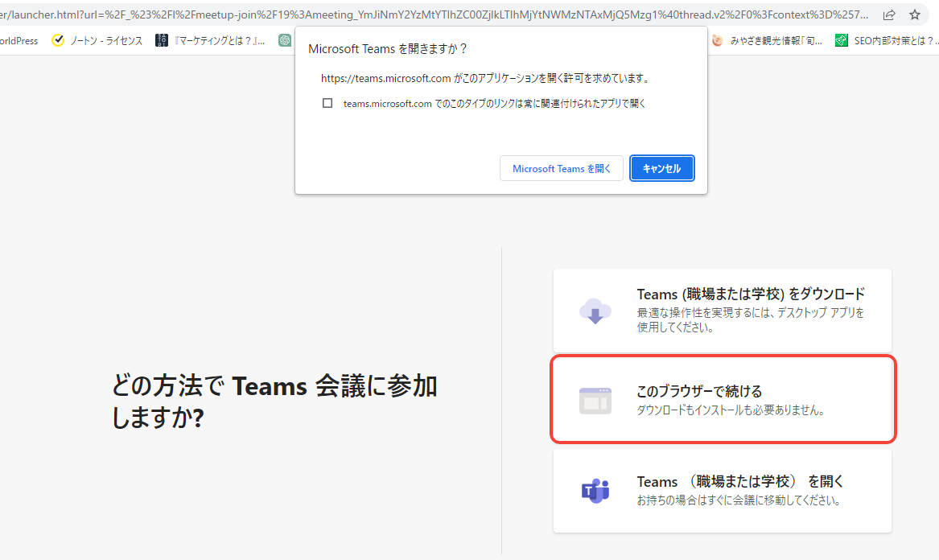The width and height of the screenshot is (939, 560).
Task: Click the cloud download icon
Action: pyautogui.click(x=595, y=311)
